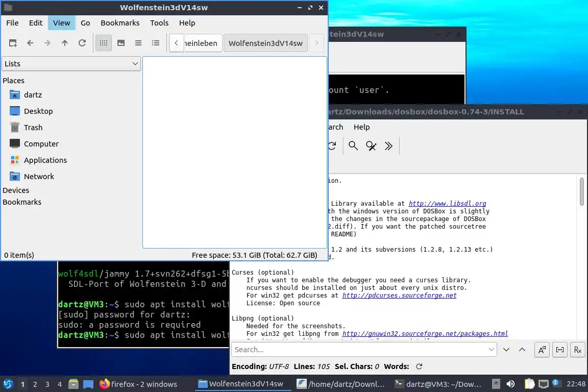Click the Replace icon in text editor toolbar
The width and height of the screenshot is (588, 392).
pos(371,145)
